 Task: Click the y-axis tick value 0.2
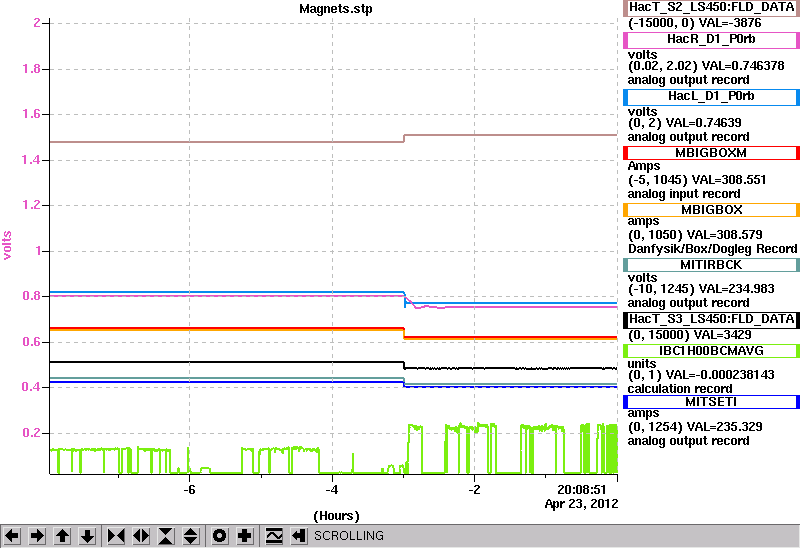pyautogui.click(x=32, y=433)
